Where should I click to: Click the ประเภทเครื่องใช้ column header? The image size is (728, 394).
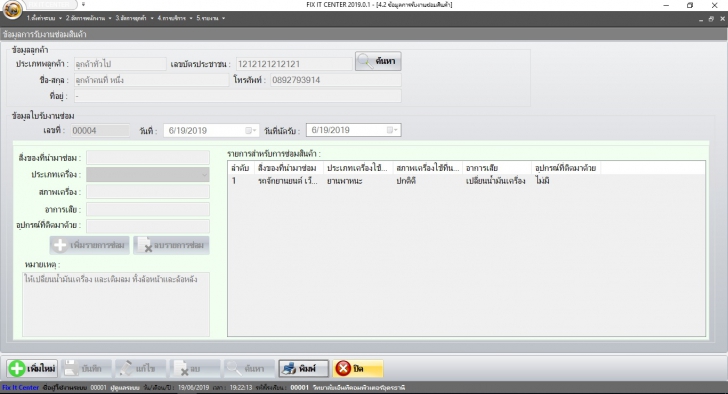[x=358, y=168]
